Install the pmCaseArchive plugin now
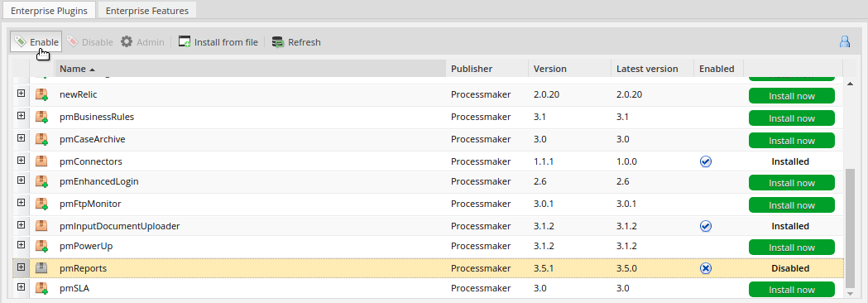868x303 pixels. (x=792, y=141)
